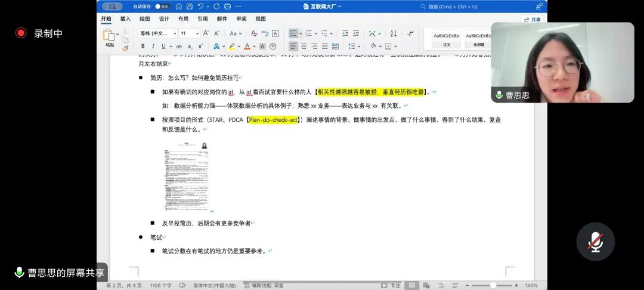
Task: Open the 审阅 (Review) ribbon tab
Action: (x=241, y=19)
